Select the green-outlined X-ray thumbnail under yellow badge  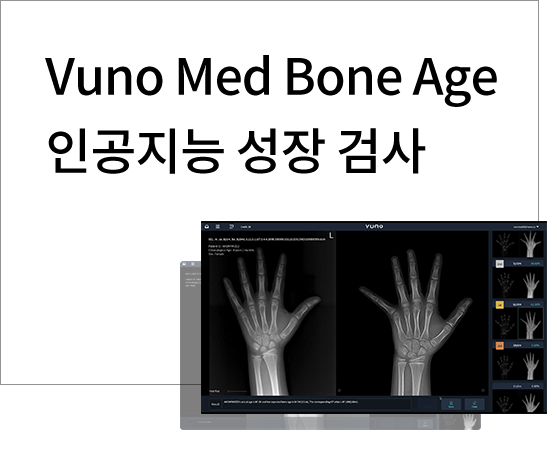(x=531, y=324)
